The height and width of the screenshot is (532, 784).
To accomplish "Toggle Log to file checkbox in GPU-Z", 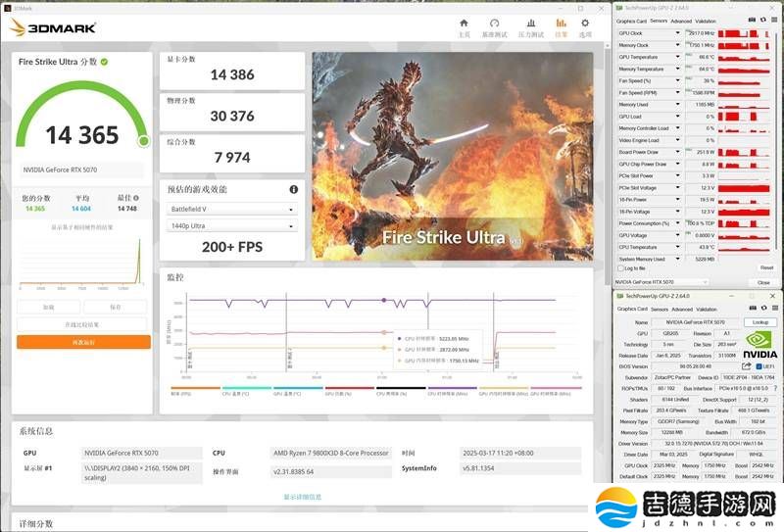I will (621, 268).
